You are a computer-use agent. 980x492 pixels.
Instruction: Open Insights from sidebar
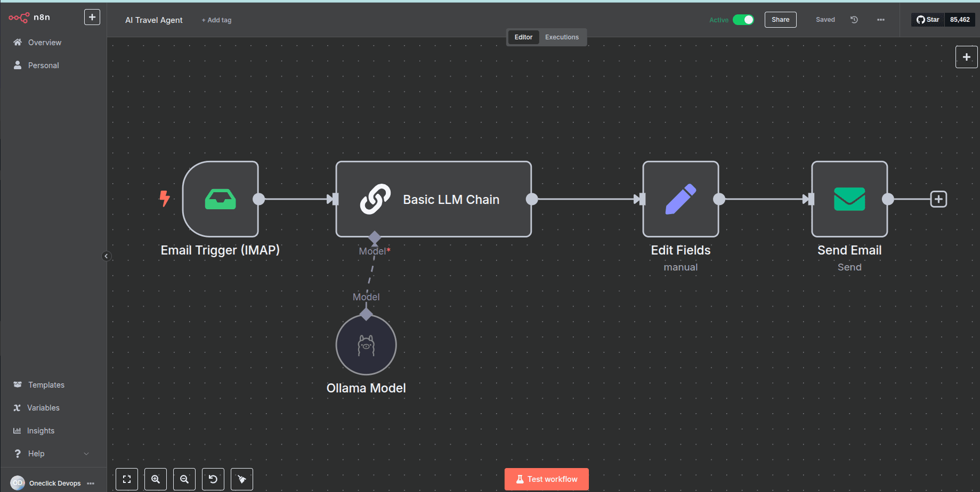pyautogui.click(x=41, y=431)
